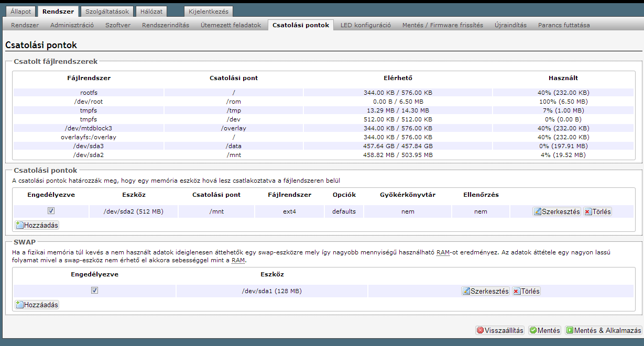Screen dimensions: 644x346
Task: Click the 457.64 GB / 457.84 GB value
Action: coord(398,146)
